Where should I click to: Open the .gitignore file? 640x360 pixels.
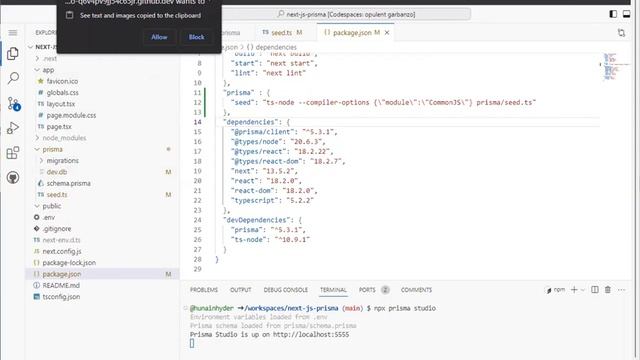pyautogui.click(x=57, y=229)
